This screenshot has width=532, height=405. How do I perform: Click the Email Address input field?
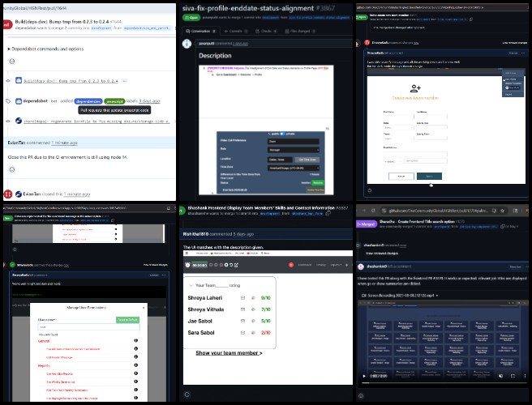click(x=415, y=154)
